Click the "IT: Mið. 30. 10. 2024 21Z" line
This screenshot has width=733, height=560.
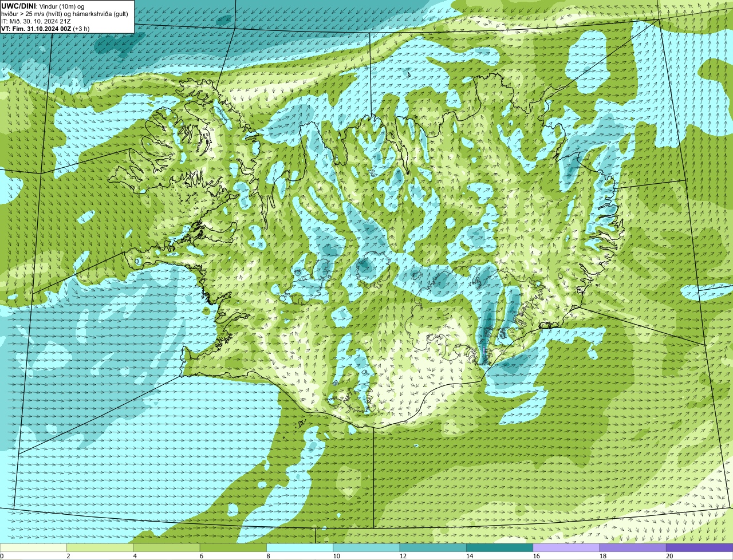pyautogui.click(x=36, y=21)
